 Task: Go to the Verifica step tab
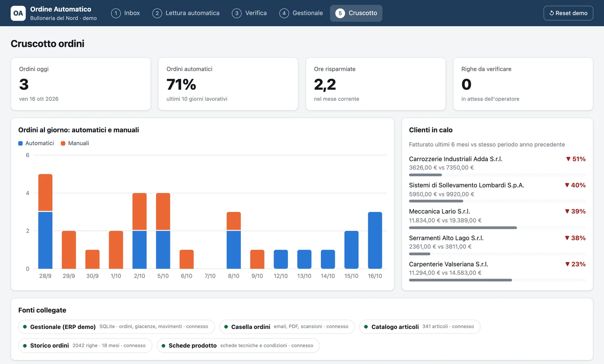(x=249, y=13)
